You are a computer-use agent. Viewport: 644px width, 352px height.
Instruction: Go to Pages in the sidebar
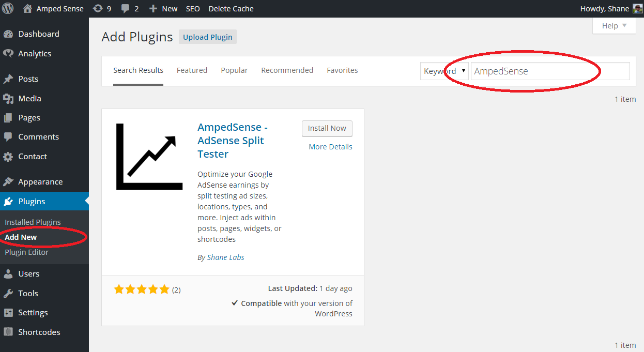[x=29, y=118]
